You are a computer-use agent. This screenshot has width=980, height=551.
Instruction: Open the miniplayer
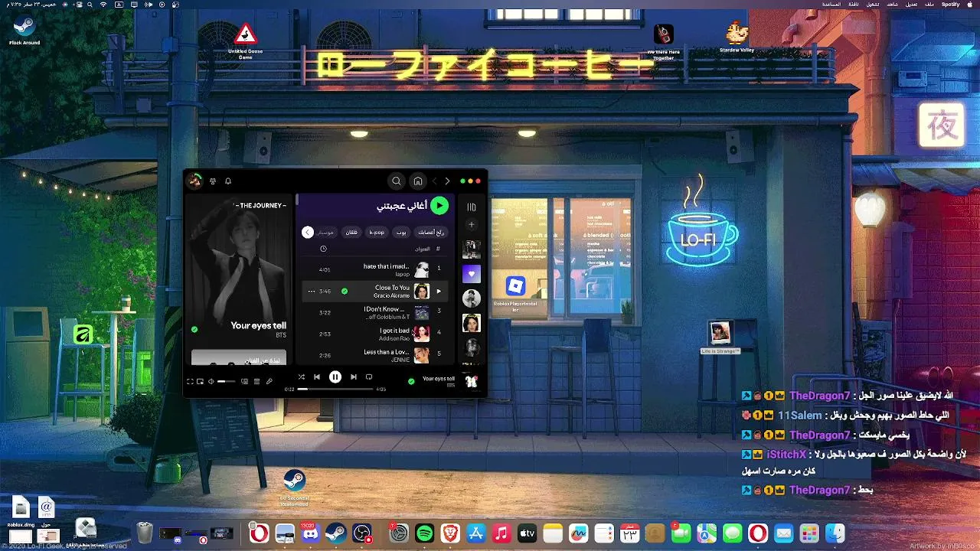[x=200, y=381]
